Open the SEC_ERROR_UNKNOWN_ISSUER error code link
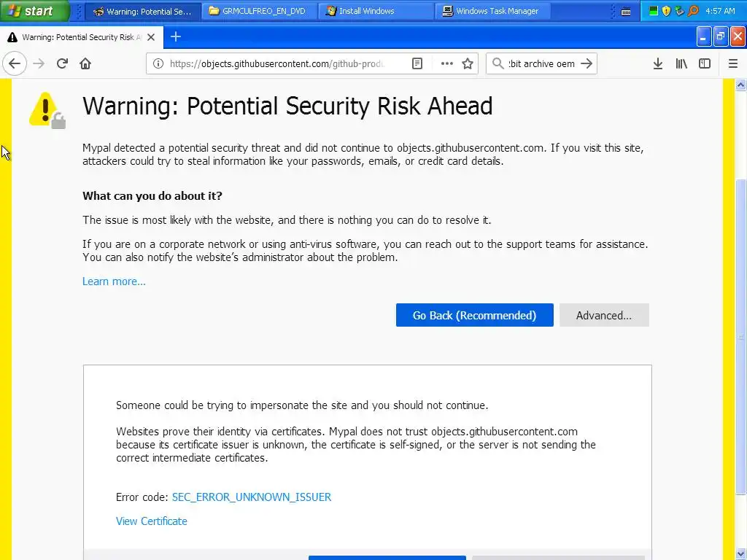This screenshot has width=747, height=560. coord(251,497)
